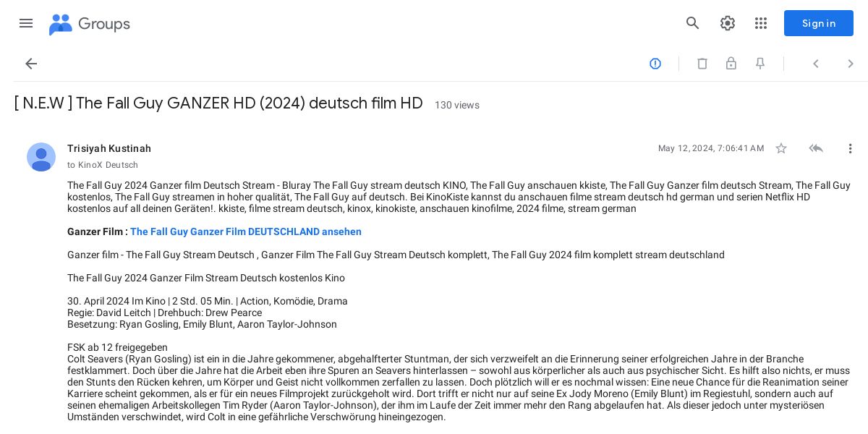
Task: Open The Fall Guy Ganzer Film DEUTSCHLAND link
Action: pyautogui.click(x=246, y=231)
